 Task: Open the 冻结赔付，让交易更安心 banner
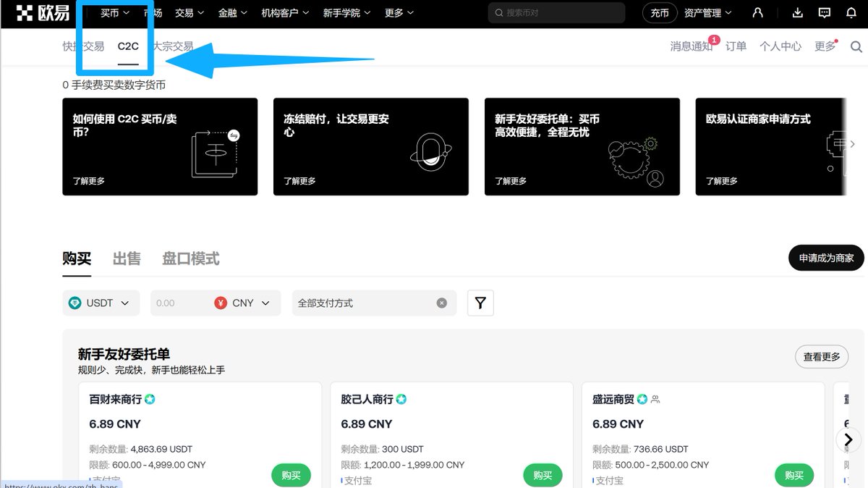point(371,147)
